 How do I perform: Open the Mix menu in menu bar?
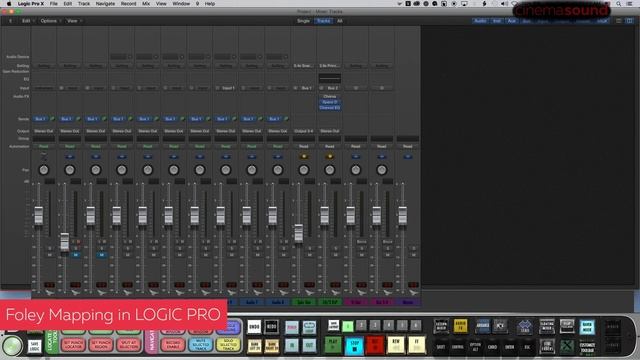click(146, 4)
